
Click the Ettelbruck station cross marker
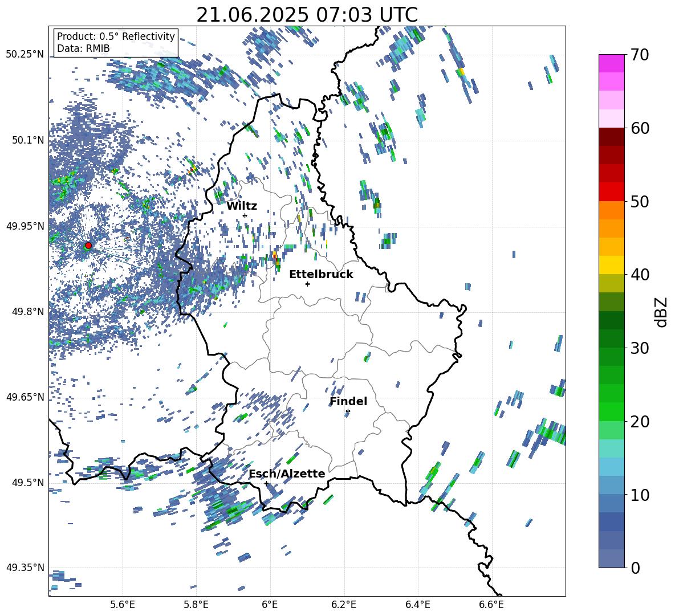pyautogui.click(x=307, y=284)
